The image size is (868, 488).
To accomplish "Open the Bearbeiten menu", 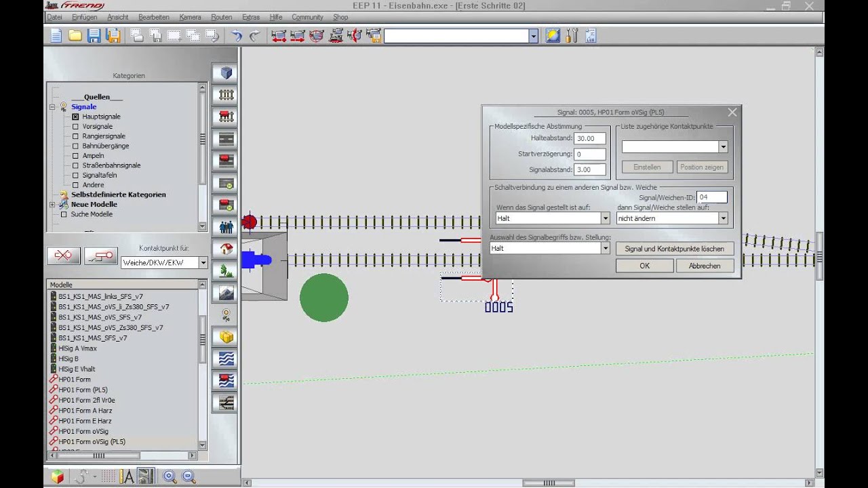I will (x=154, y=17).
